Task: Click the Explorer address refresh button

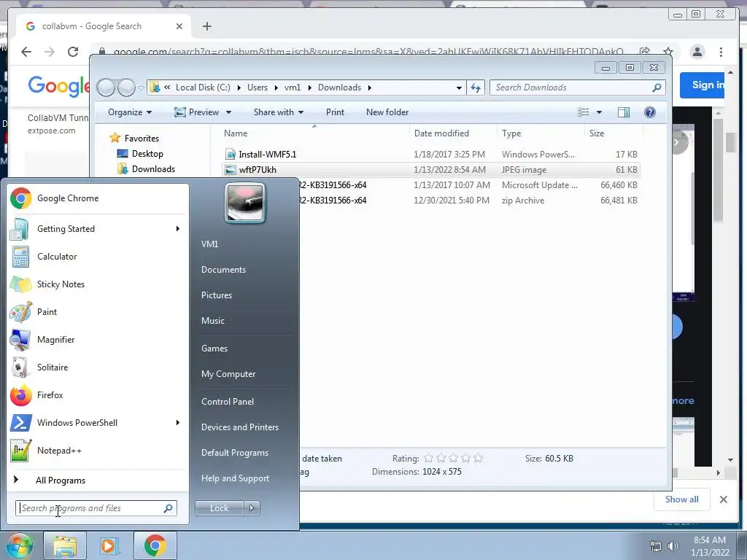Action: pos(476,87)
